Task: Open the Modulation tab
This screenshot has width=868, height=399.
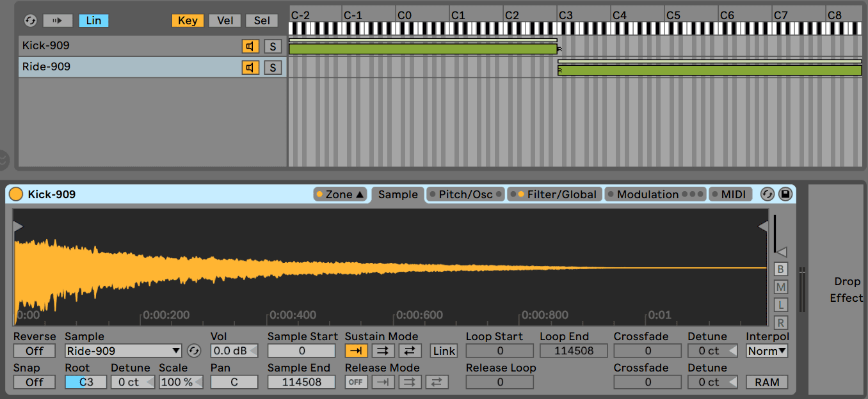Action: click(x=648, y=194)
